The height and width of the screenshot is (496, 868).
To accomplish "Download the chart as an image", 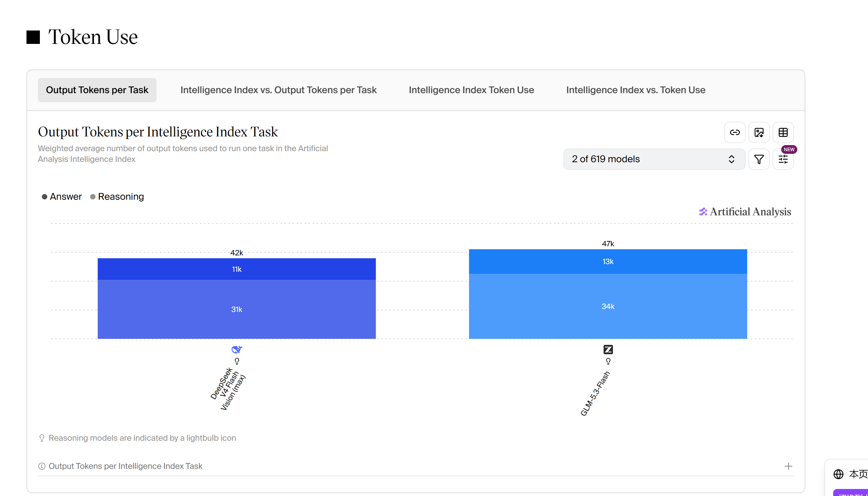I will [x=759, y=132].
